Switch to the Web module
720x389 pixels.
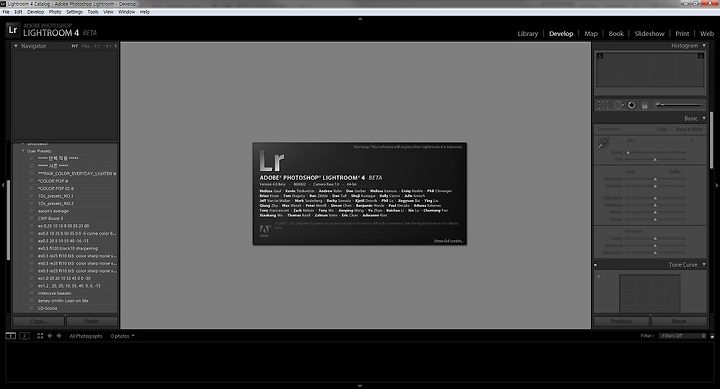click(x=707, y=34)
